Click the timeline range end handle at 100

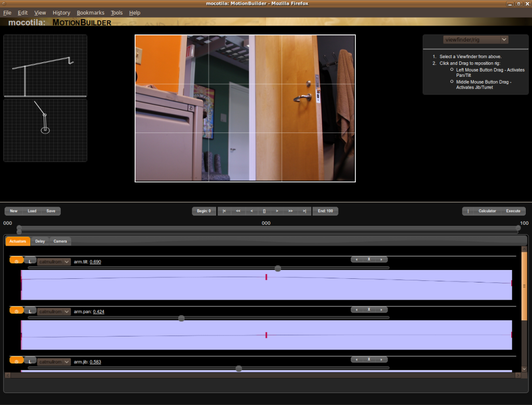(518, 227)
